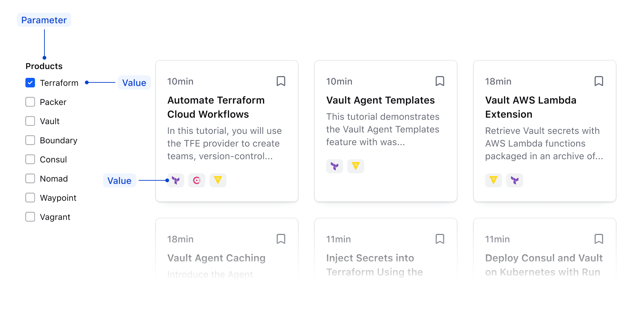Bookmark the Vault Agent Caching tutorial
Viewport: 644px width, 310px height.
tap(281, 239)
